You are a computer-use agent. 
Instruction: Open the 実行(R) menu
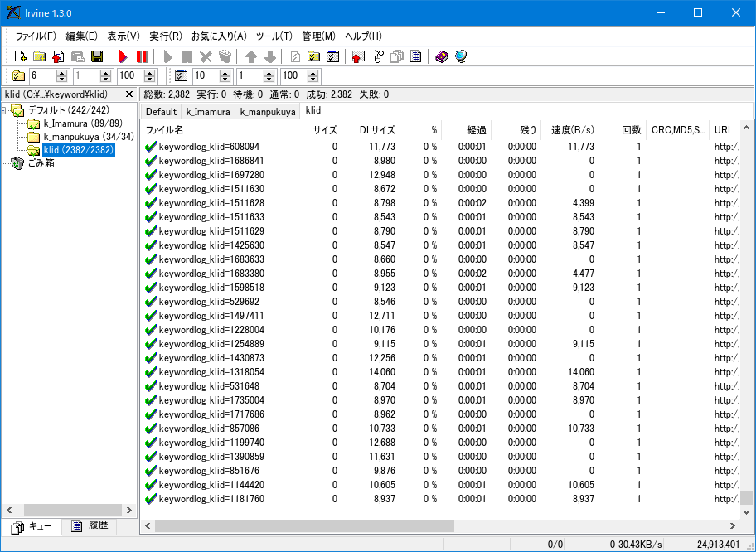[x=166, y=36]
